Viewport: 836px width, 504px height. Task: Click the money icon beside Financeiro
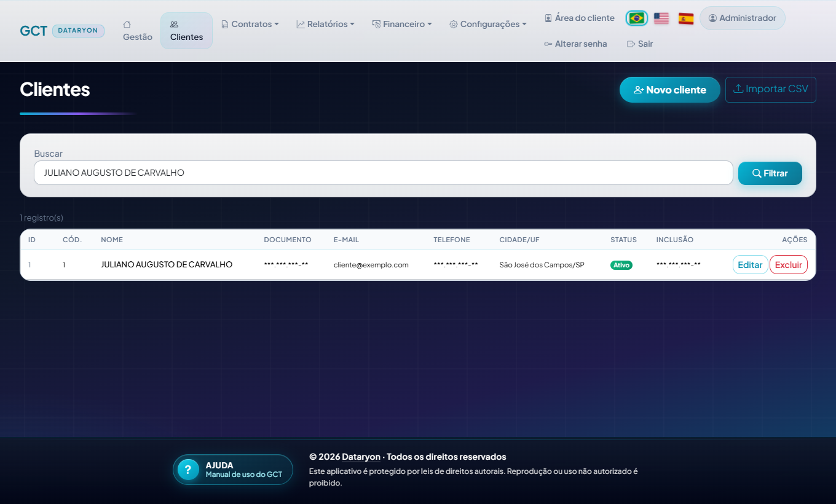click(x=376, y=25)
